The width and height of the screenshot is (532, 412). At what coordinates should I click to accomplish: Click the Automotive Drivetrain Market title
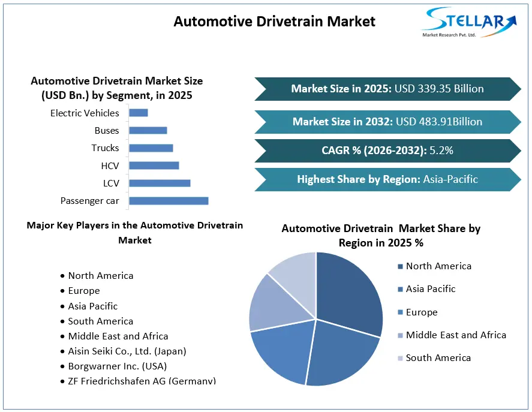[274, 22]
